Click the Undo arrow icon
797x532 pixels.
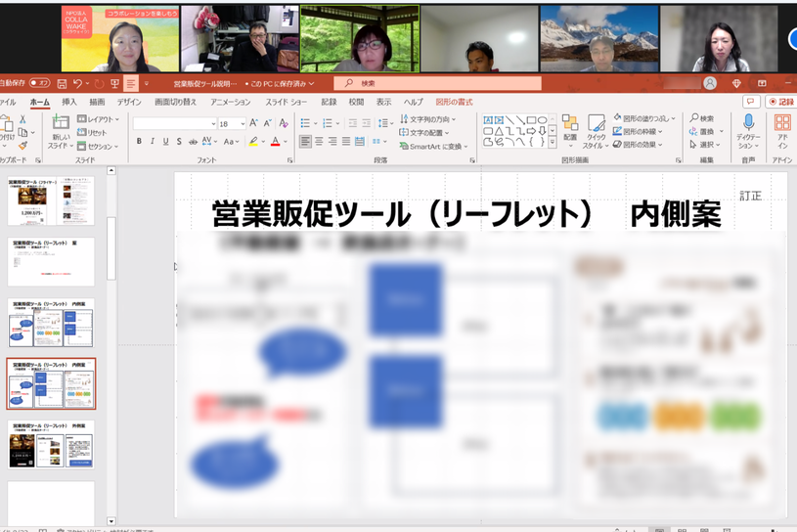pos(78,84)
